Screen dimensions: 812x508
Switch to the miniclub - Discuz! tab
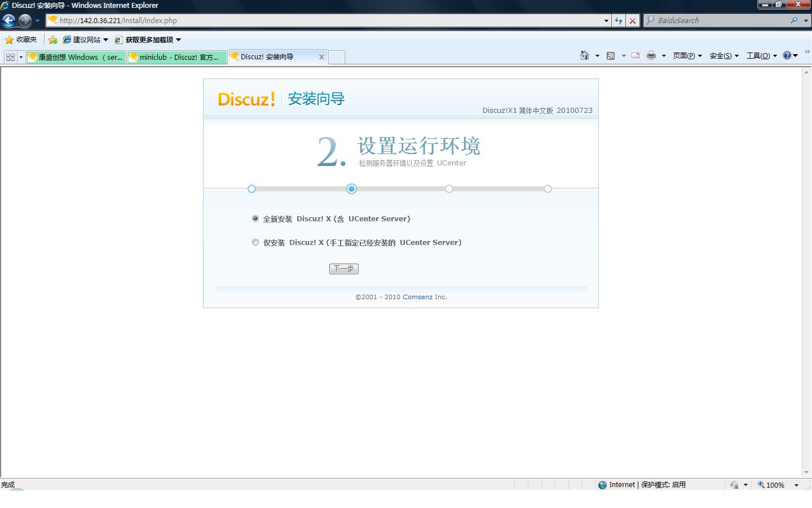coord(176,57)
